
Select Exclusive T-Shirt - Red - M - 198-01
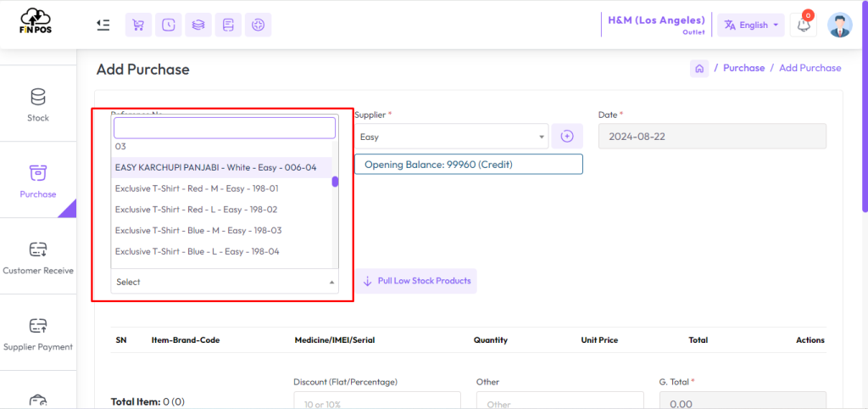point(221,188)
